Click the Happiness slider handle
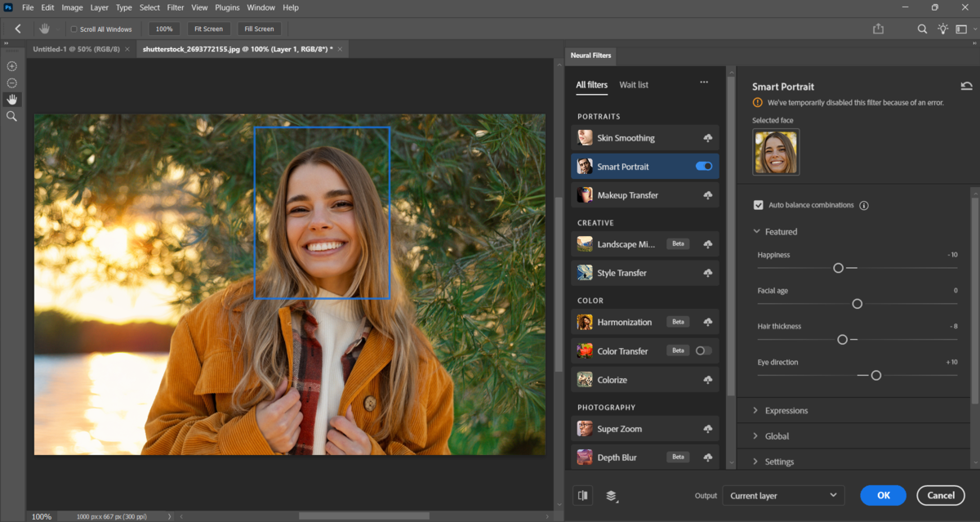The image size is (980, 522). pyautogui.click(x=838, y=268)
